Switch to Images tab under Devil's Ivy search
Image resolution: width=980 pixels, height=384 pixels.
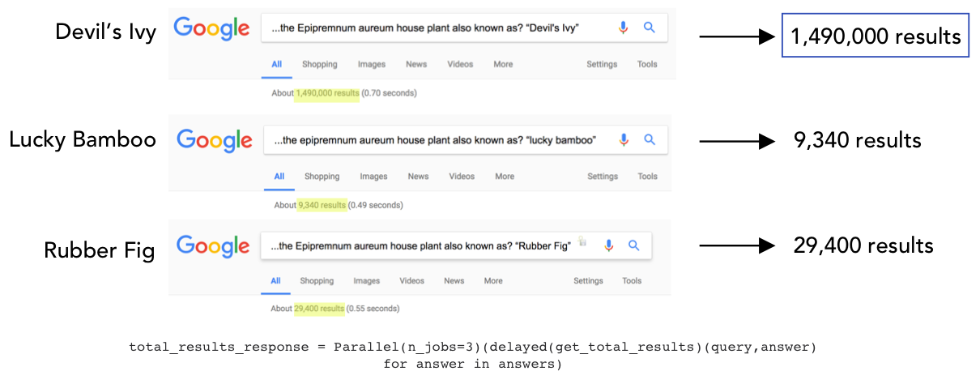372,65
